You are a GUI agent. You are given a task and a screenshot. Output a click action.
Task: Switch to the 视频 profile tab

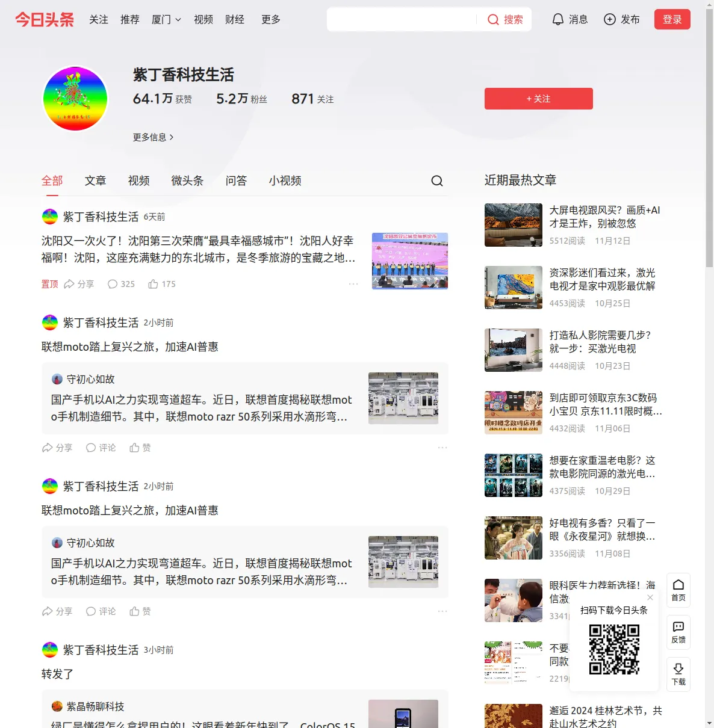point(139,180)
